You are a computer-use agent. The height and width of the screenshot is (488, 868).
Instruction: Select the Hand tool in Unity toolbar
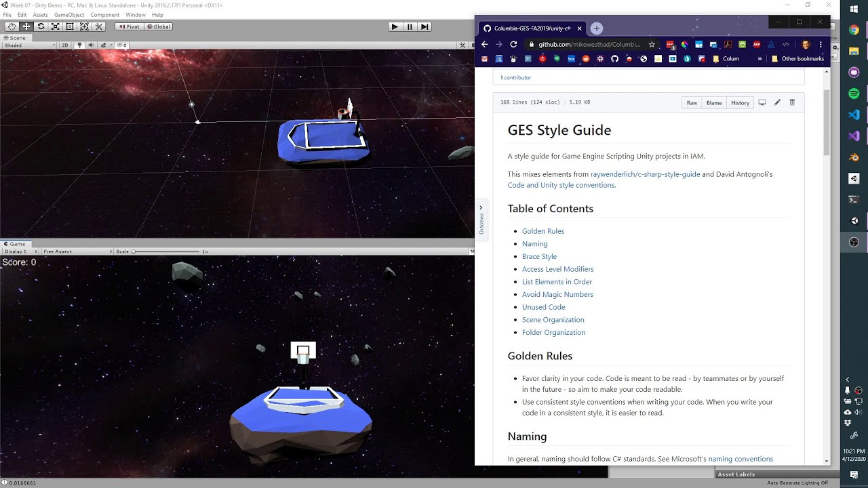tap(12, 26)
